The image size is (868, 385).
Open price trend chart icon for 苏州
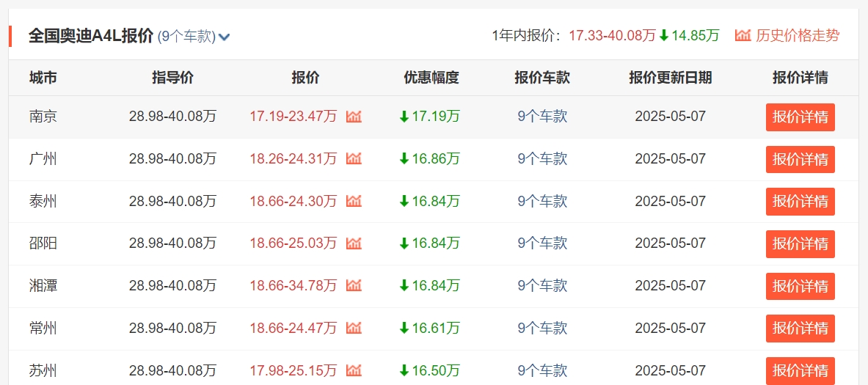(x=354, y=370)
